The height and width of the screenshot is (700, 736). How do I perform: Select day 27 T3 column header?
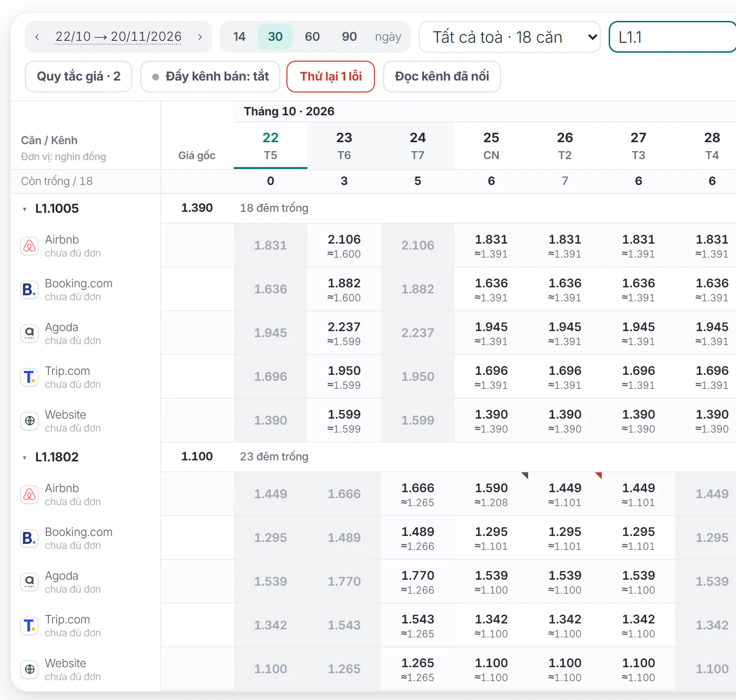639,146
